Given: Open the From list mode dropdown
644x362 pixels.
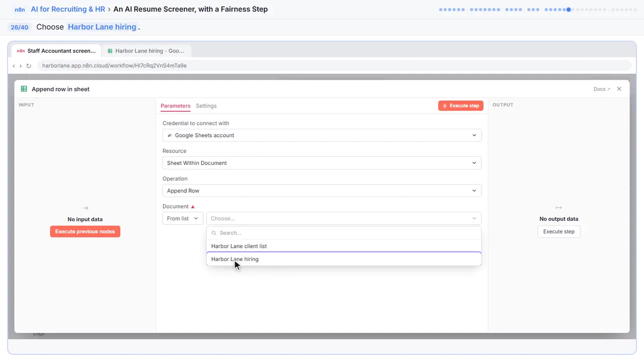Looking at the screenshot, I should click(183, 218).
